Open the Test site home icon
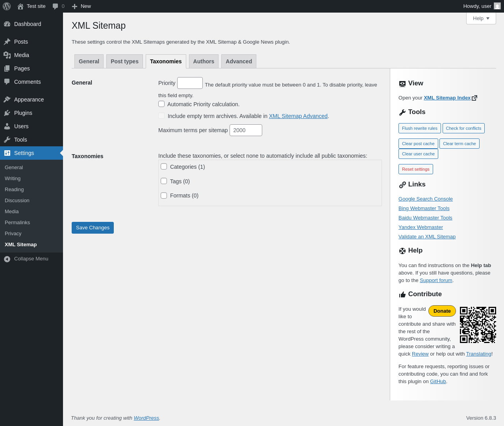504x426 pixels. coord(20,6)
